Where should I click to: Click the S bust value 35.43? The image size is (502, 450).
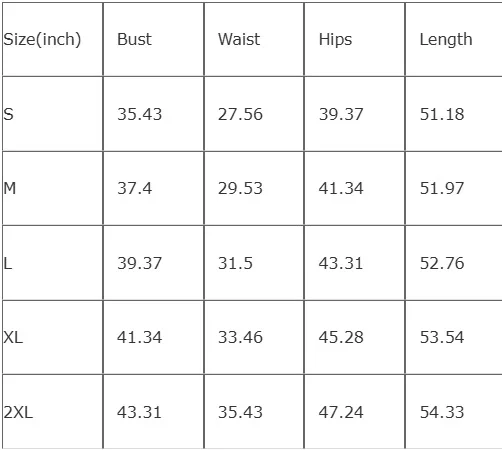tap(139, 114)
